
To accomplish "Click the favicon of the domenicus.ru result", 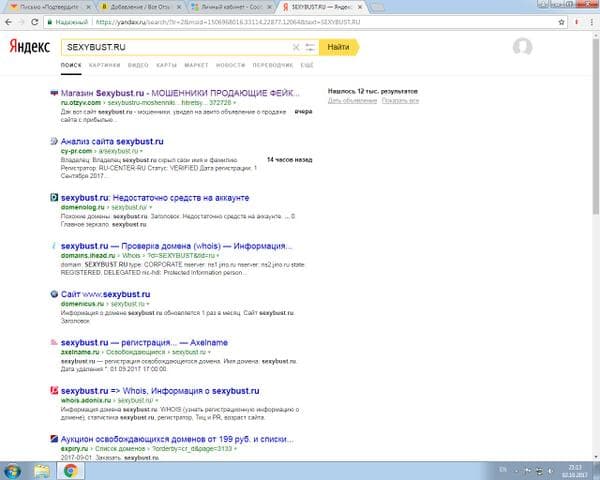I will pos(54,294).
